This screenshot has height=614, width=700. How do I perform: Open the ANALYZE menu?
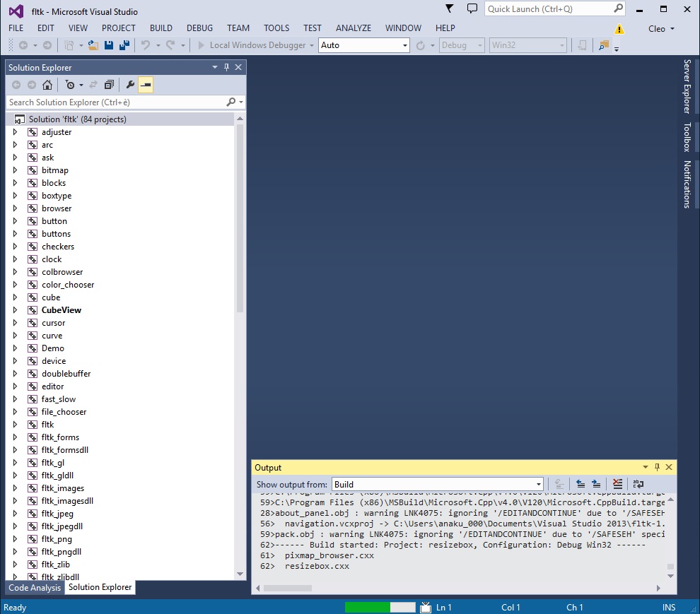coord(354,28)
